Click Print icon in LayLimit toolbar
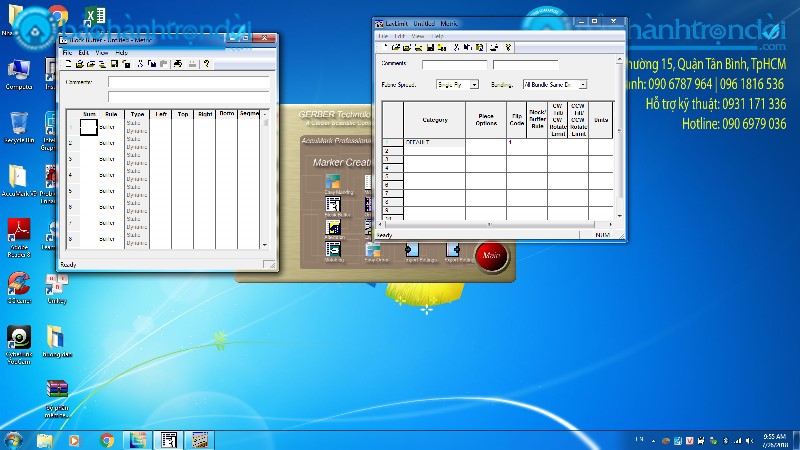 click(x=494, y=47)
